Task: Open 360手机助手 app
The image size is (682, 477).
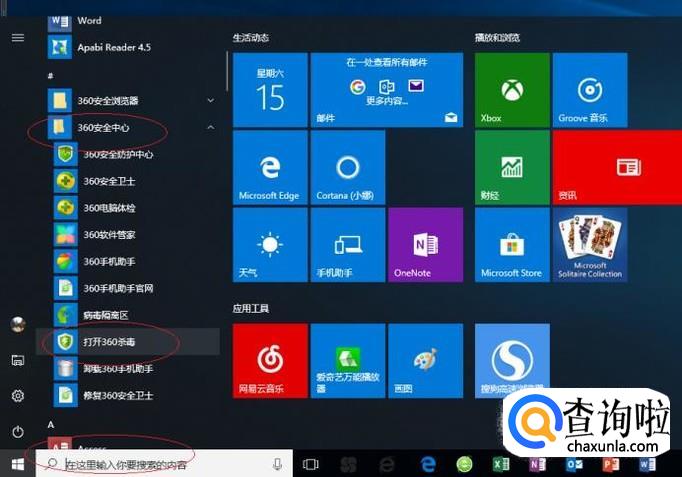Action: [128, 261]
